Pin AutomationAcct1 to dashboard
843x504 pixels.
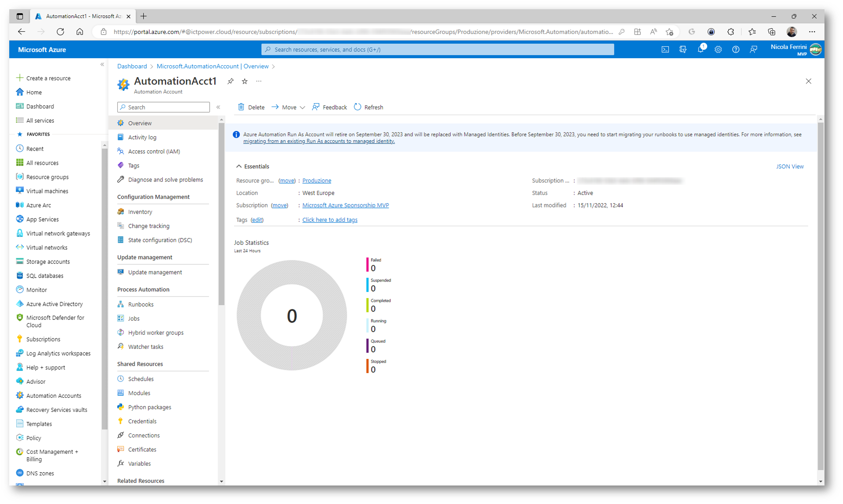click(230, 81)
